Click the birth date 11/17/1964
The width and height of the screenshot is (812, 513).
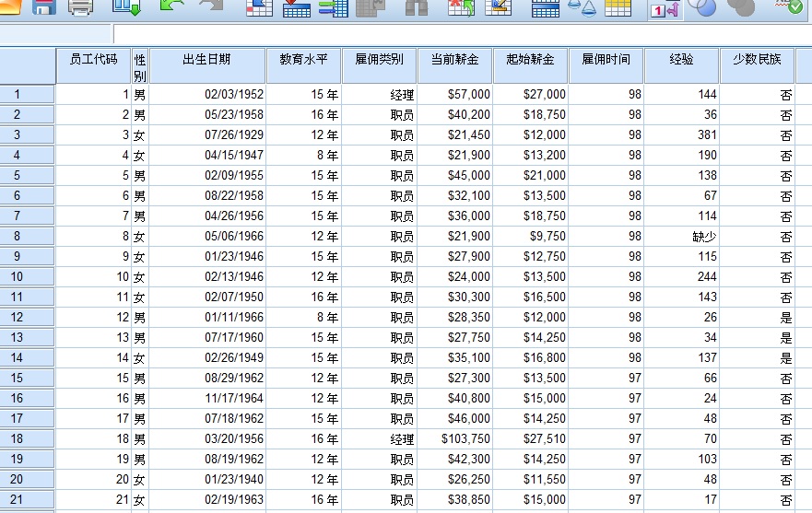[207, 398]
